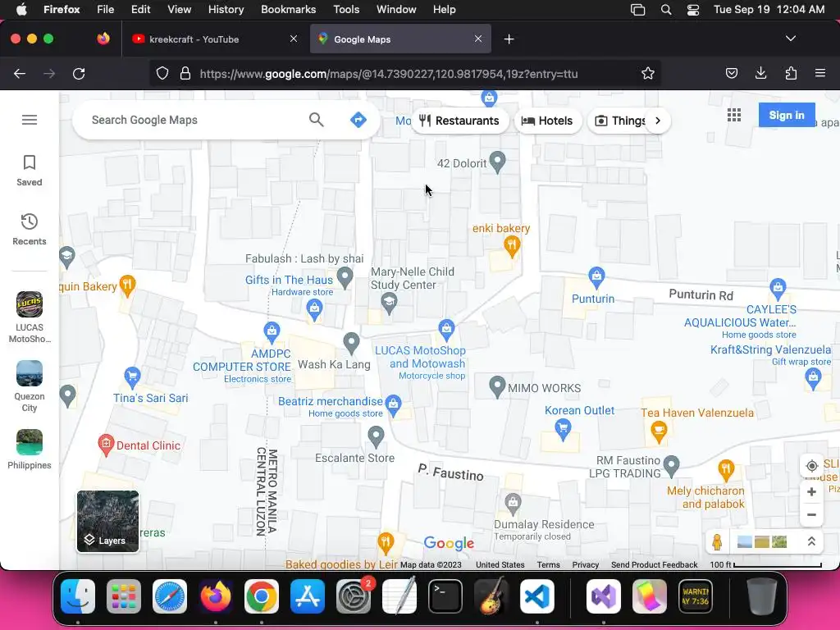Bookmark this page with the star
The width and height of the screenshot is (840, 630).
648,73
